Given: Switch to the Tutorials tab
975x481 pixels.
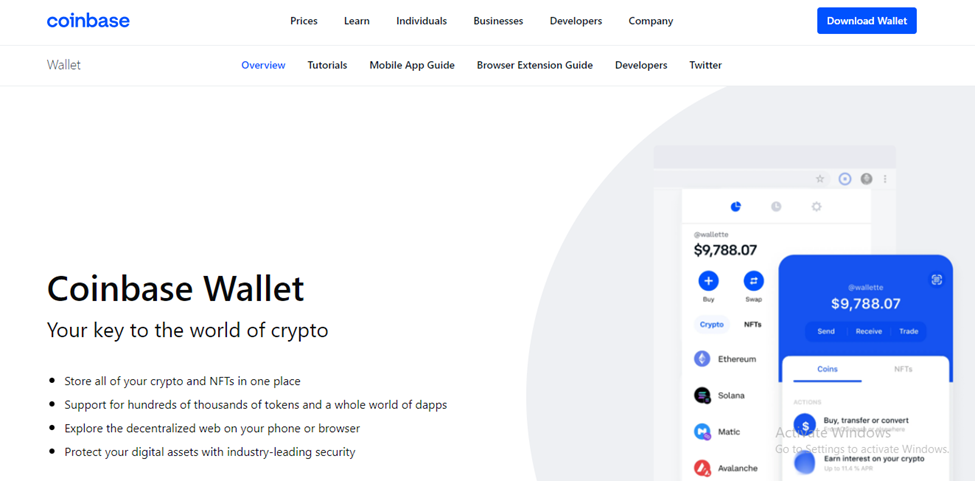Looking at the screenshot, I should pos(327,65).
